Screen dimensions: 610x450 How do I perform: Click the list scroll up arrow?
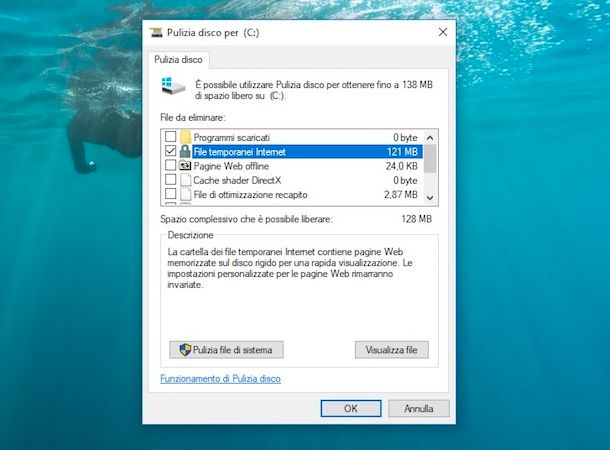[430, 138]
